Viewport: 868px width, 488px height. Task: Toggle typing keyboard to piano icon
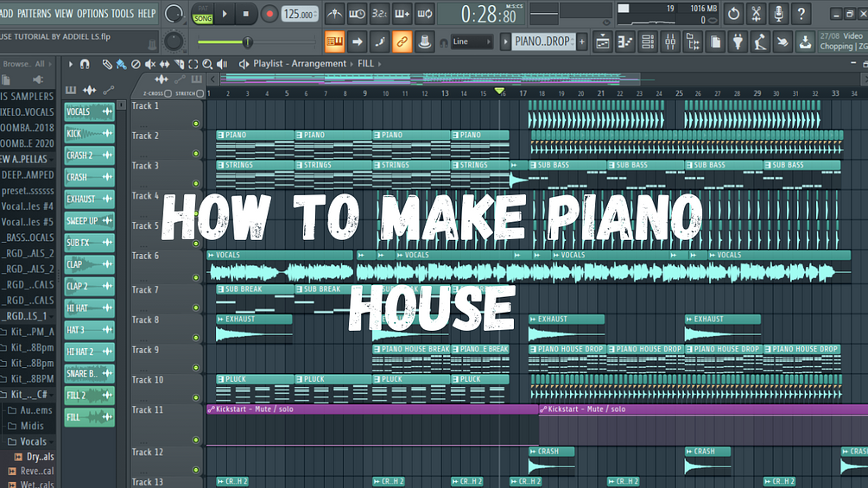click(x=334, y=41)
